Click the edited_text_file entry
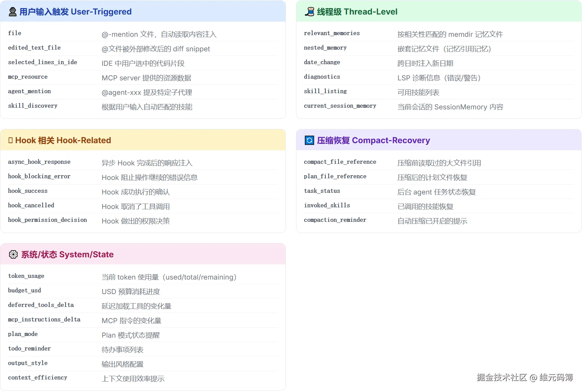This screenshot has height=392, width=583. (34, 48)
